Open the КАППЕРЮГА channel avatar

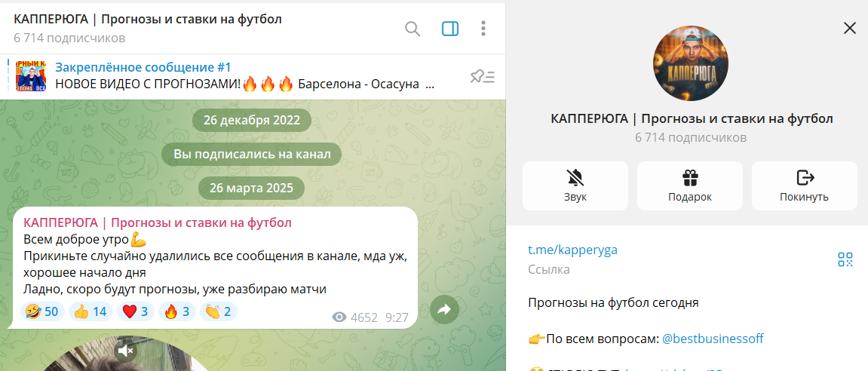click(x=691, y=63)
